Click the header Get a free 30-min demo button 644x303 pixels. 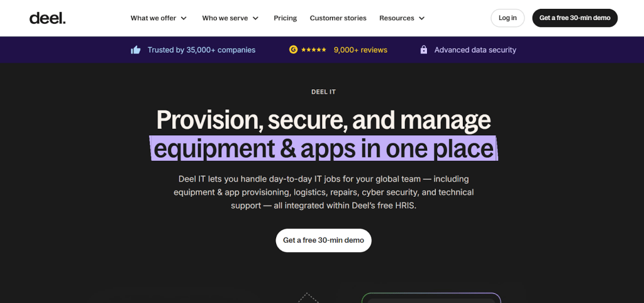[574, 18]
